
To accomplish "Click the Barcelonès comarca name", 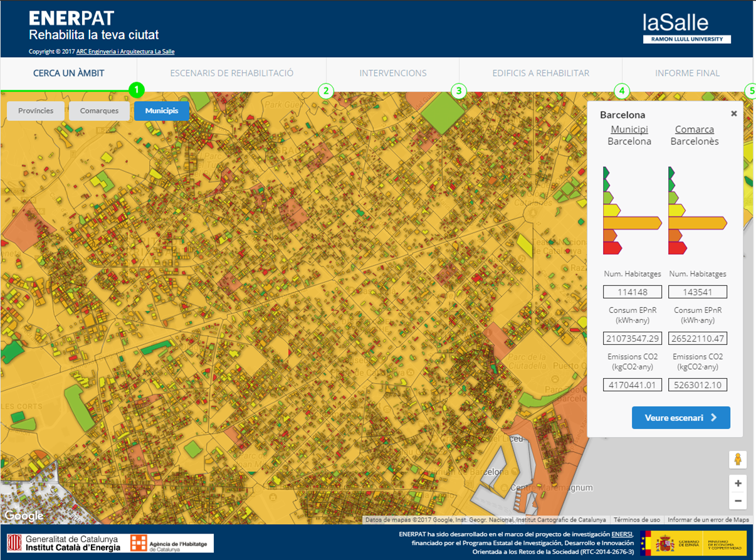I will (x=695, y=141).
